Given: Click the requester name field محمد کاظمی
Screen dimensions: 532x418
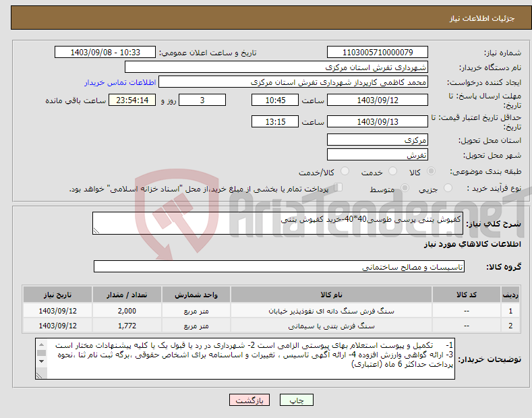Looking at the screenshot, I should [293, 82].
